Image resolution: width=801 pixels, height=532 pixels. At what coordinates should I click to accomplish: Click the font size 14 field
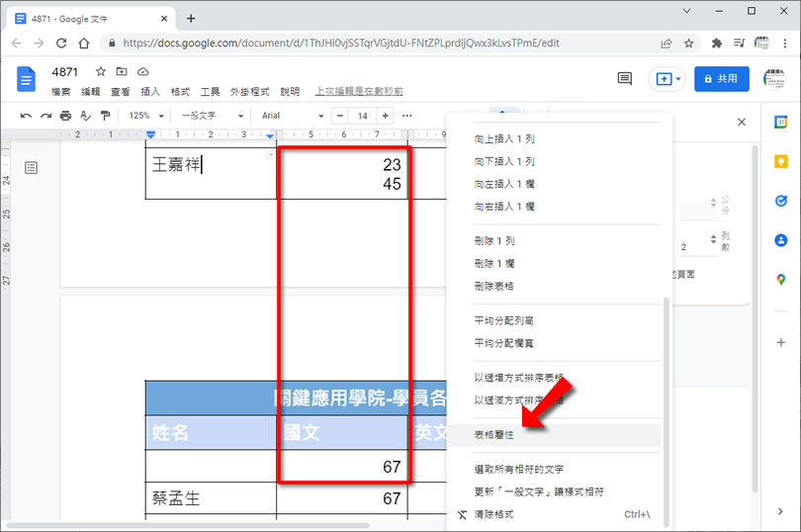point(363,116)
